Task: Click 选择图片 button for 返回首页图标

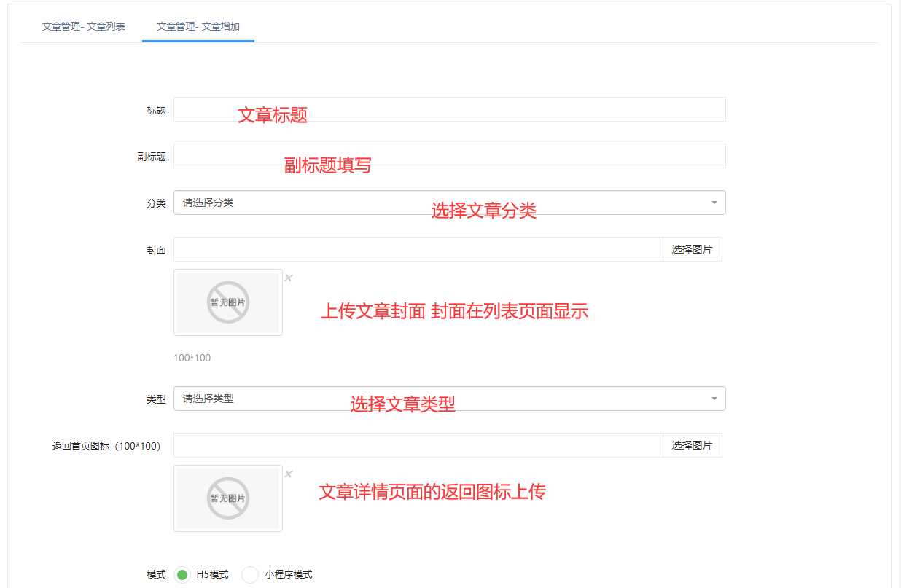Action: click(692, 445)
